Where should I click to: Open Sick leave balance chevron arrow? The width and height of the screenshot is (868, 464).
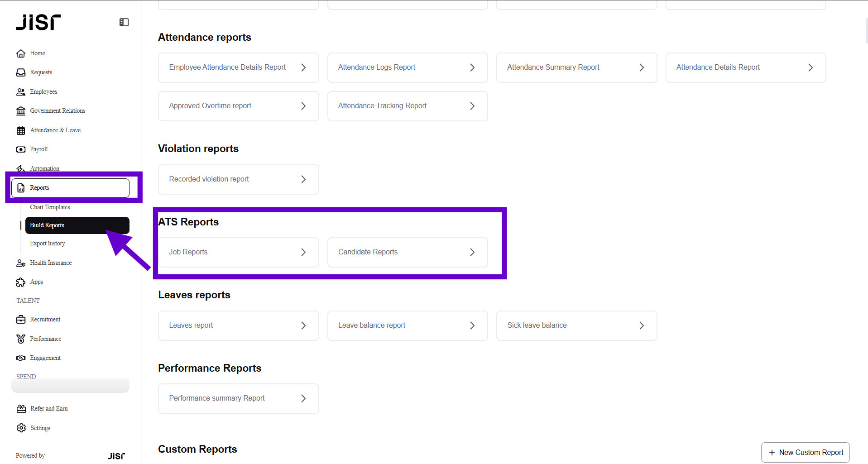[642, 325]
